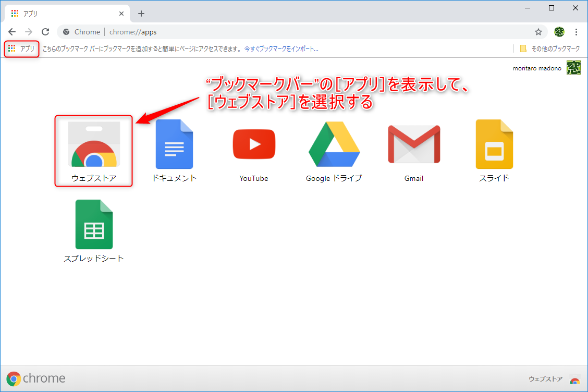Launch the スプレッドシート (Sheets) app
588x392 pixels.
(x=93, y=224)
